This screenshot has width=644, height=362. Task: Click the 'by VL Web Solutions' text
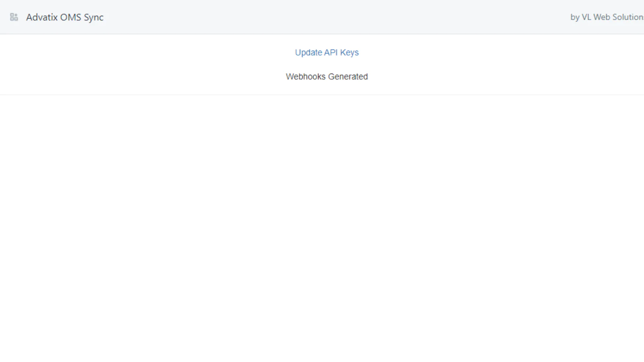pos(607,17)
